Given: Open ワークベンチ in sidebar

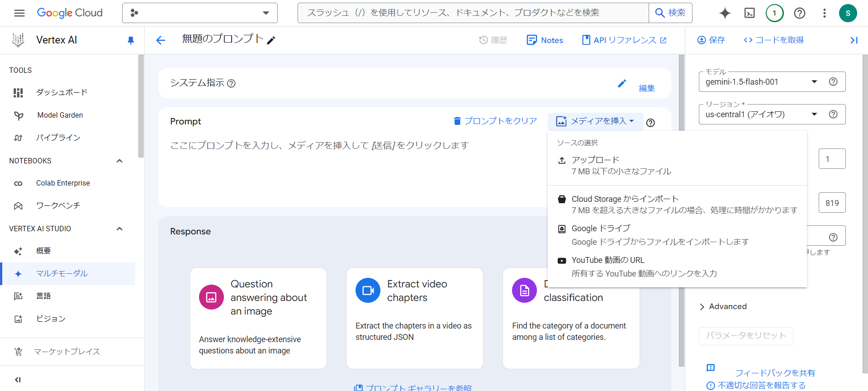Looking at the screenshot, I should point(68,206).
